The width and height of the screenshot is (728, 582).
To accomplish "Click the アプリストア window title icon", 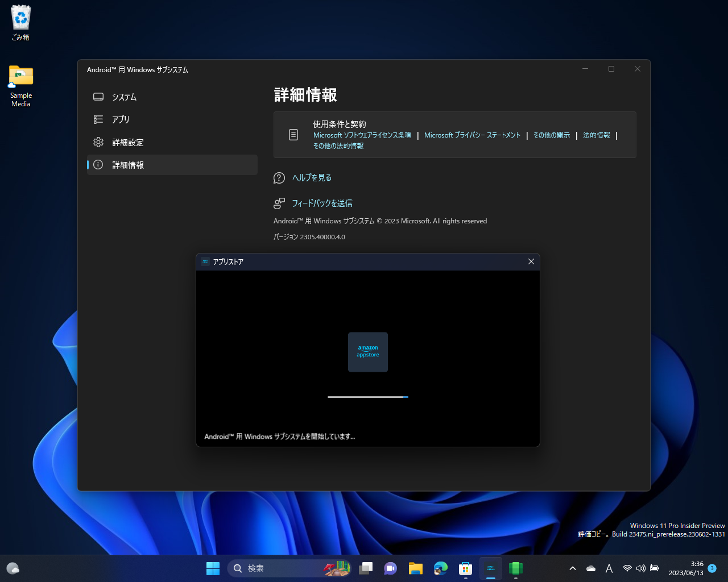I will [x=205, y=261].
